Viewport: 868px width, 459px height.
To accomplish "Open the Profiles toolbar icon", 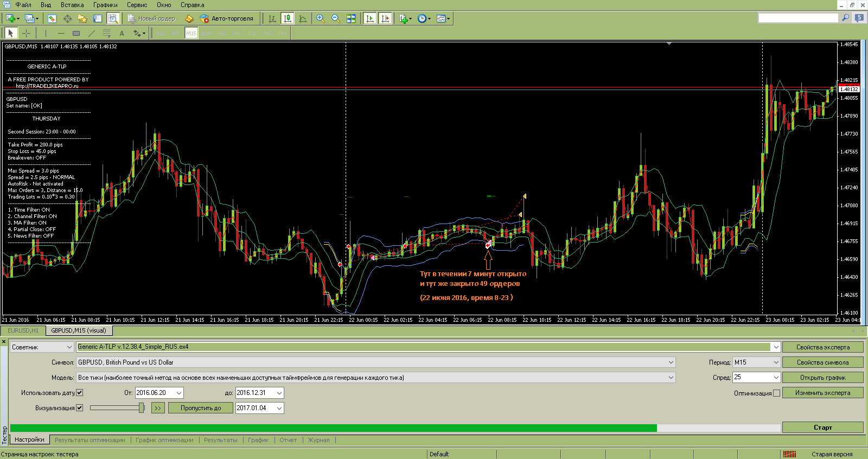I will (x=30, y=18).
